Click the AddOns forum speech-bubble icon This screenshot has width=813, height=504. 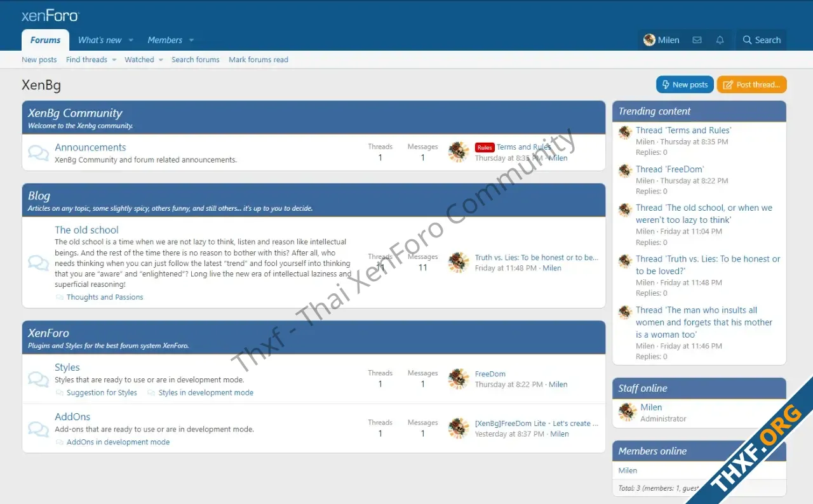coord(38,428)
